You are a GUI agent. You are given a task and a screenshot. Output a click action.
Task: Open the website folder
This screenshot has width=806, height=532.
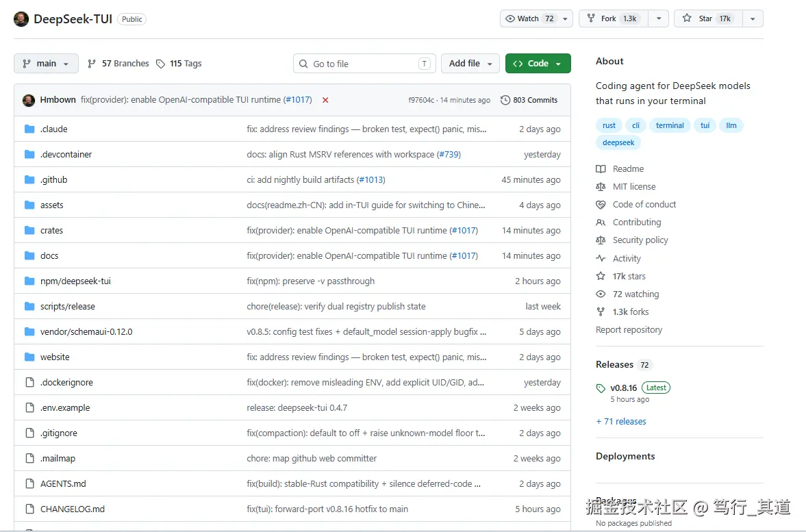(55, 357)
